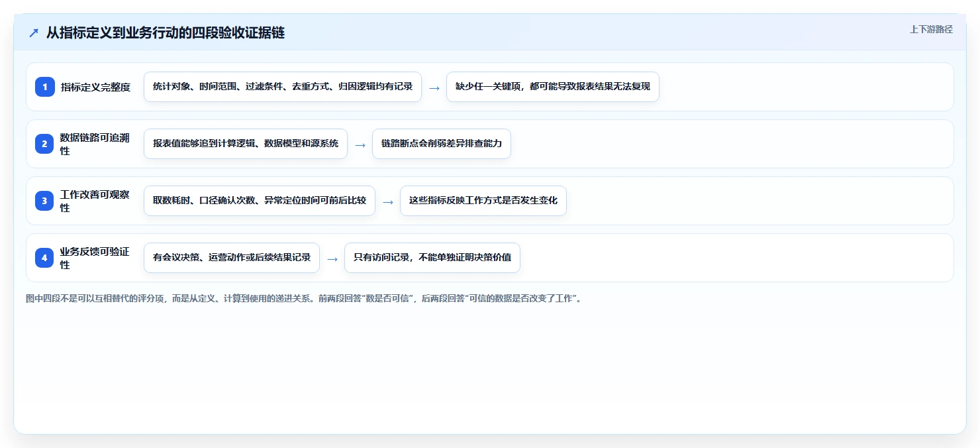
Task: Click the blue step number 2 badge
Action: pos(45,144)
